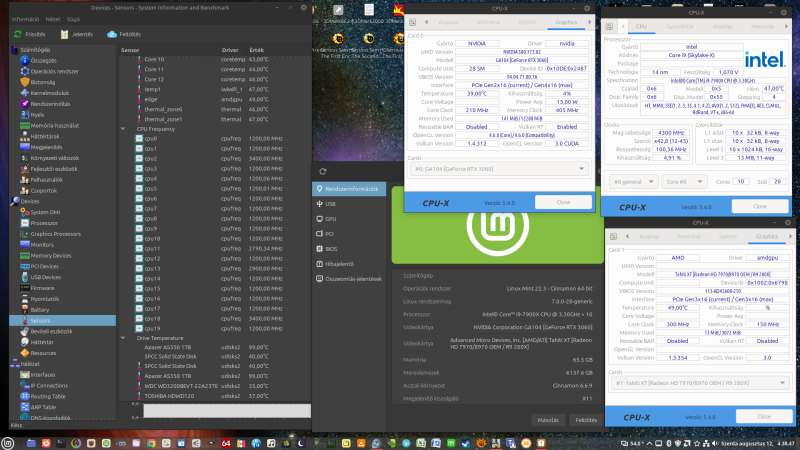Open the GPU section in system info

tap(349, 219)
